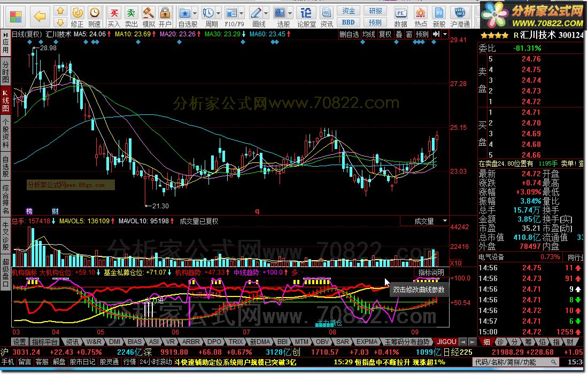Toggle the 删自选 remove from watchlist
The width and height of the screenshot is (588, 375).
349,35
